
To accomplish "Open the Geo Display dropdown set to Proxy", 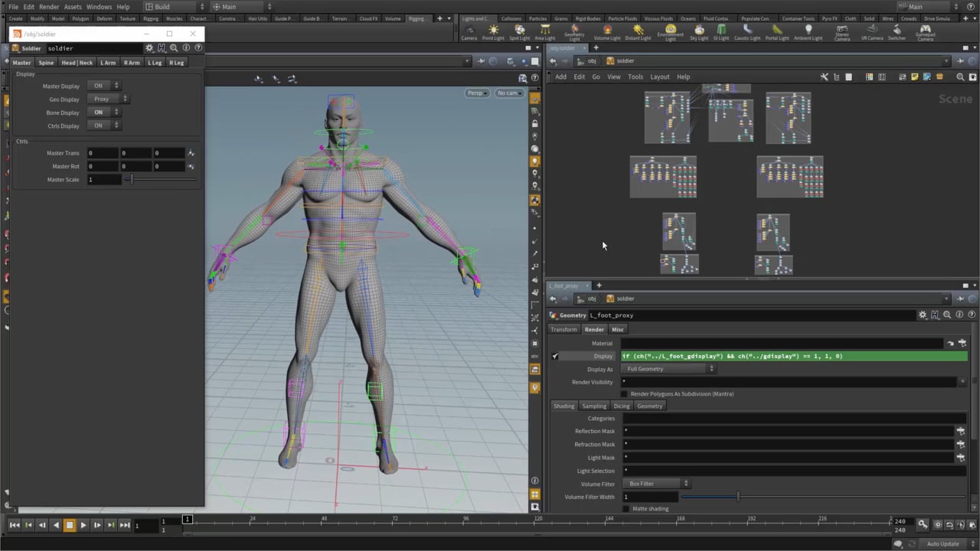I will pyautogui.click(x=108, y=99).
